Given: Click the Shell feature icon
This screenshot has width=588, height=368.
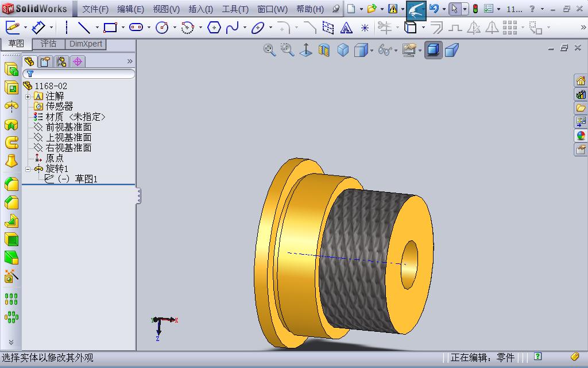Looking at the screenshot, I should (11, 239).
